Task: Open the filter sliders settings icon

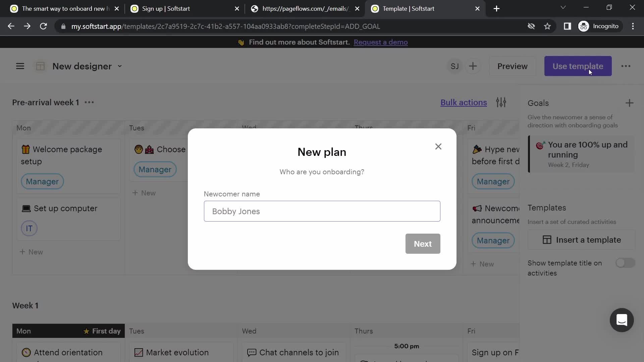Action: [501, 102]
